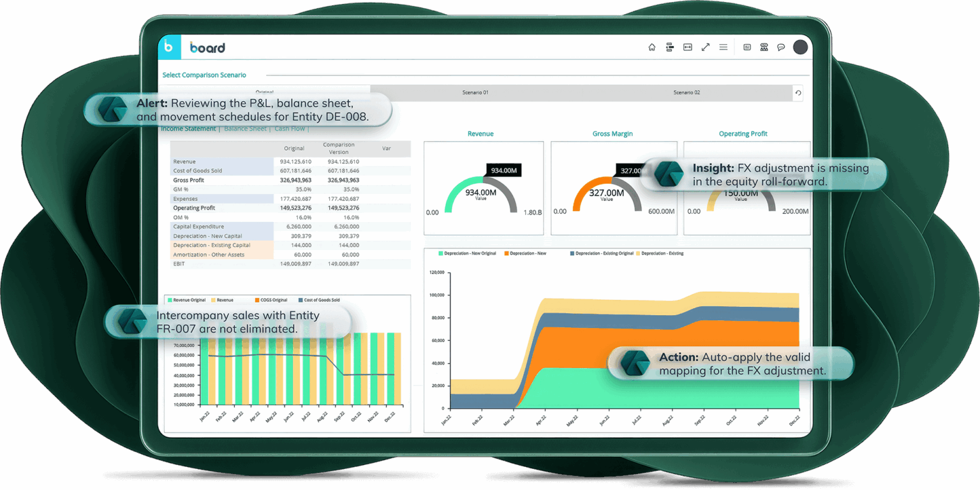Open the Cash Flow tab
This screenshot has height=490, width=980.
point(290,128)
